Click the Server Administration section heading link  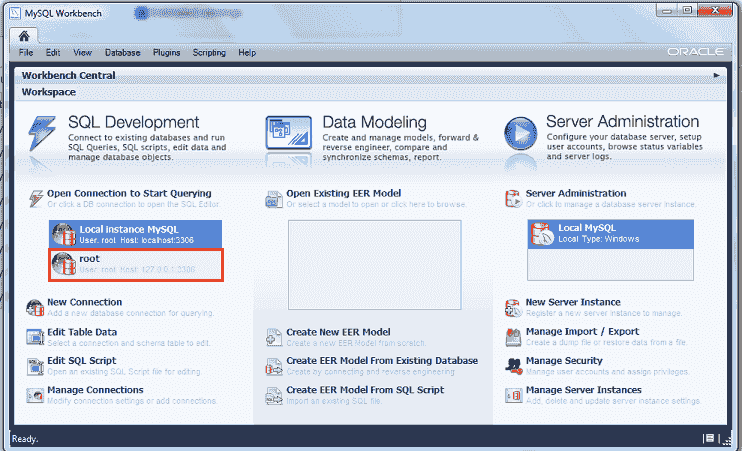(x=576, y=193)
